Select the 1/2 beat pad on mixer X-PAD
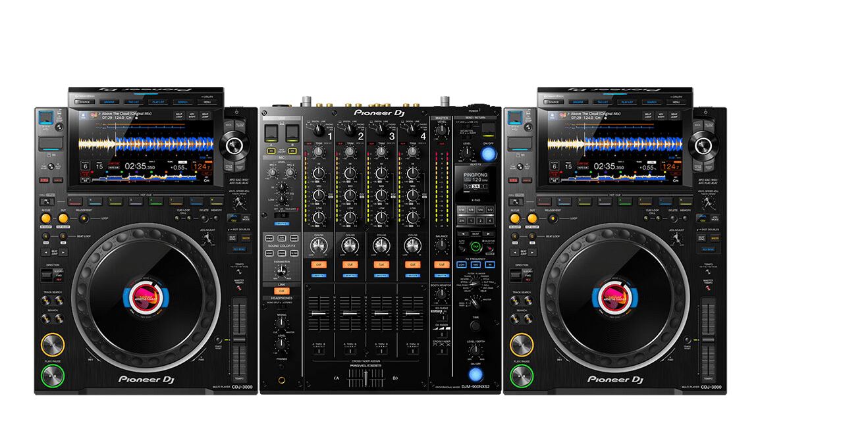Screen dimensions: 868x425 click(489, 209)
